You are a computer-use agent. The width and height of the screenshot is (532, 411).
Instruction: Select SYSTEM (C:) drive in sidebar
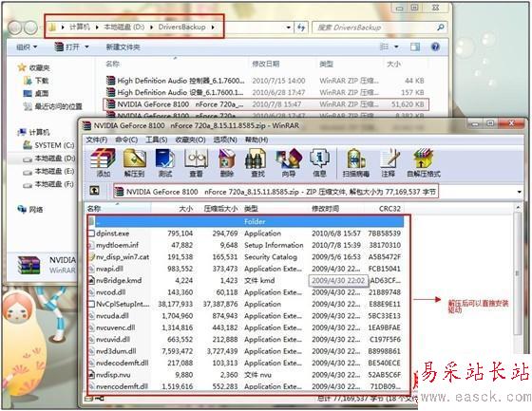(x=48, y=145)
